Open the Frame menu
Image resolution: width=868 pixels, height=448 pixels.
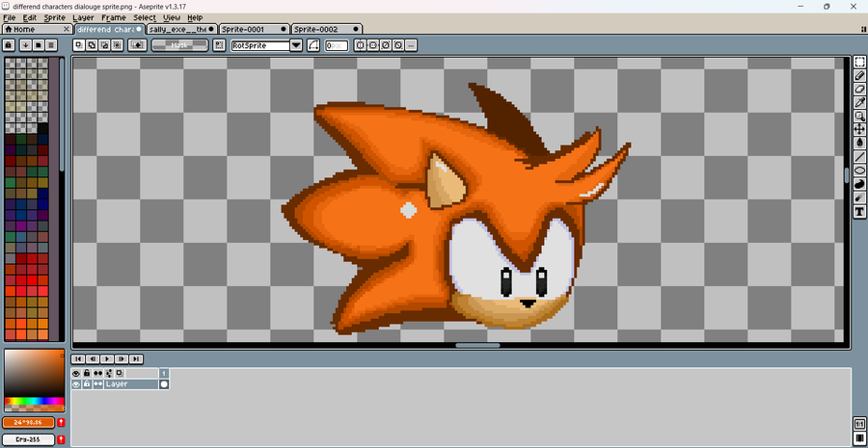click(x=114, y=17)
